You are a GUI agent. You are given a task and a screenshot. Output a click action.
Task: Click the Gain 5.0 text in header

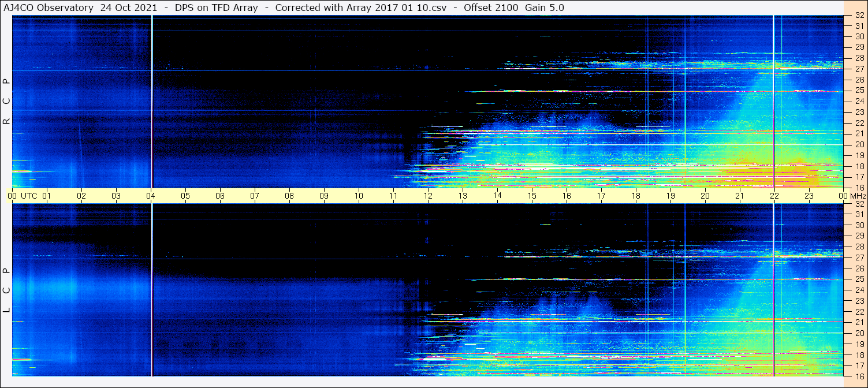coord(545,8)
